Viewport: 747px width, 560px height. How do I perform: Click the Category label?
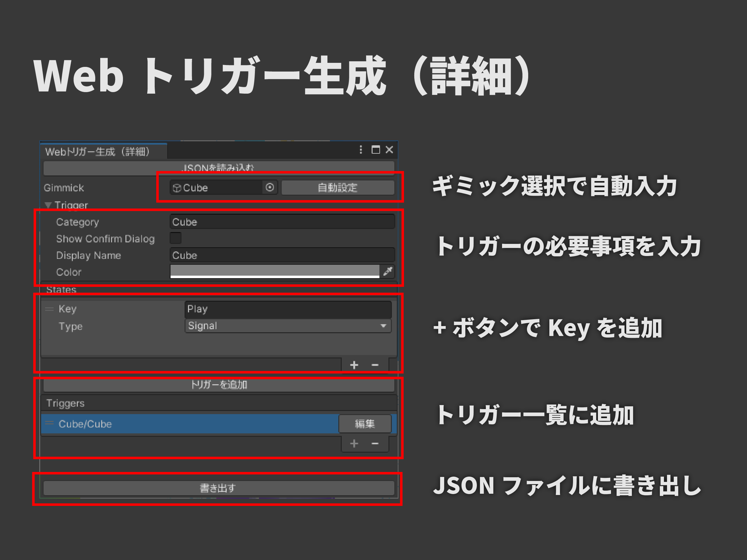(77, 222)
